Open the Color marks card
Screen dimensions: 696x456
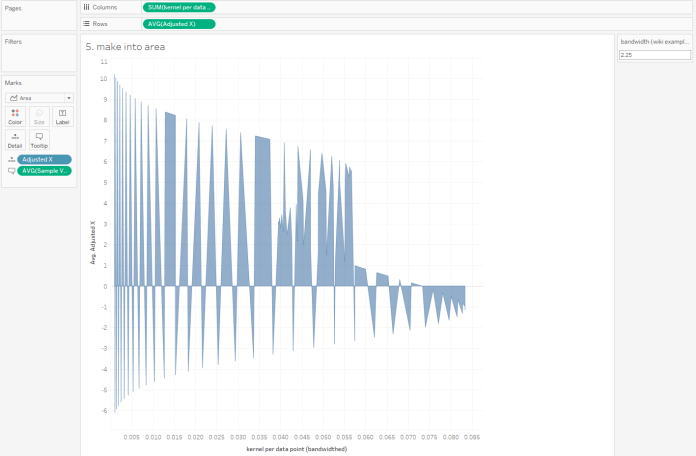tap(15, 116)
